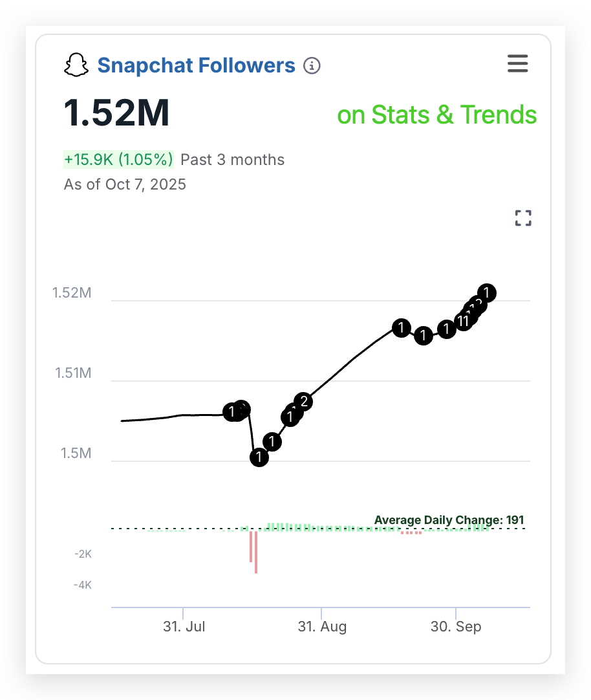Image resolution: width=591 pixels, height=700 pixels.
Task: Click the Average Daily Change: 191 label
Action: [x=449, y=520]
